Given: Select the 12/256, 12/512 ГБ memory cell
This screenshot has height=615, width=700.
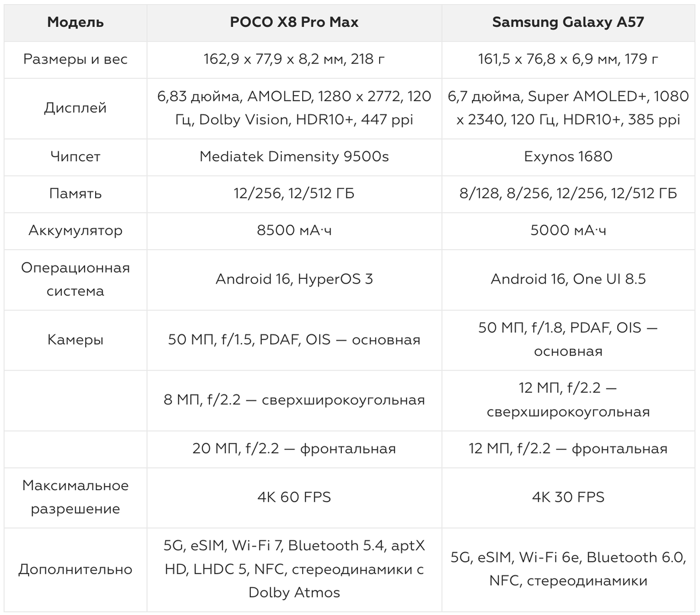Looking at the screenshot, I should (294, 194).
